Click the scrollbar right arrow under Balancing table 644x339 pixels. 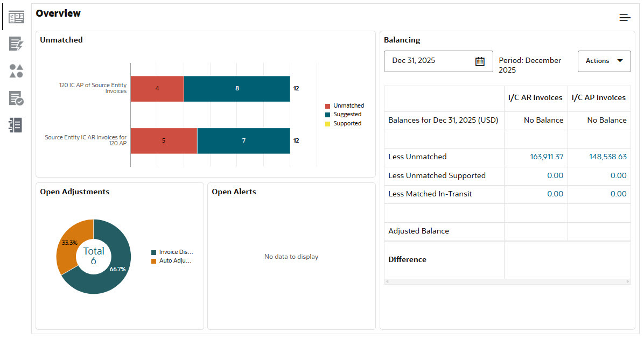[627, 281]
